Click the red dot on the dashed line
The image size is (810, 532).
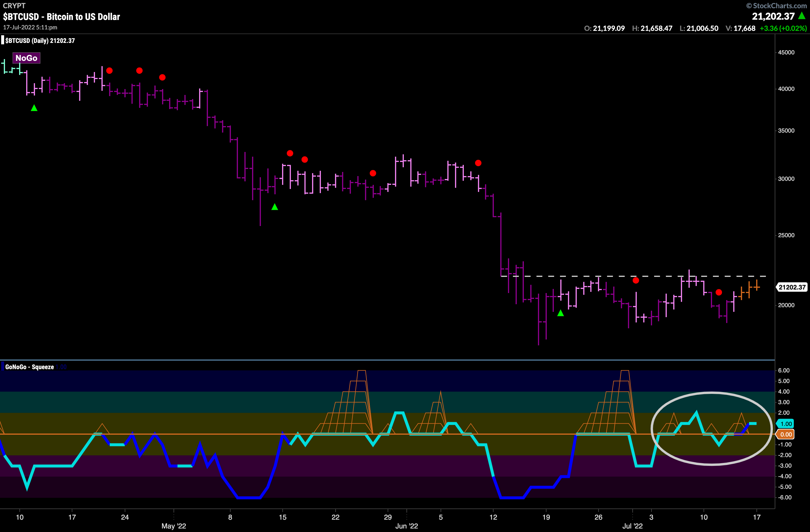[x=636, y=281]
